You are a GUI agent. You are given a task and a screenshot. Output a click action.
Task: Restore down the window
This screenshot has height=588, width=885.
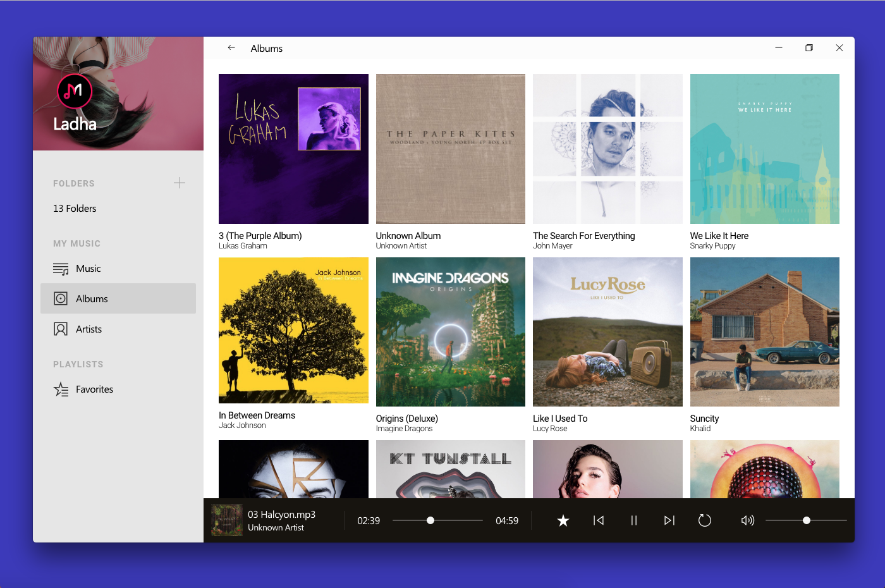[x=809, y=48]
